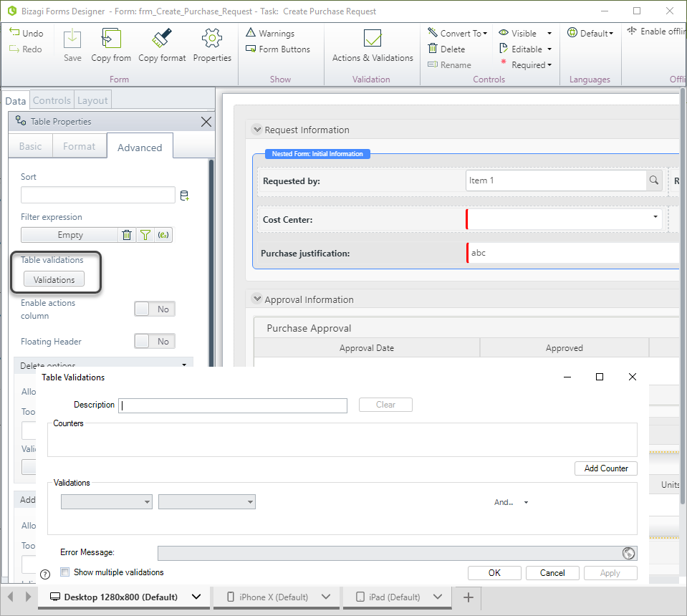Open Cost Center dropdown
The height and width of the screenshot is (616, 687).
[x=655, y=217]
